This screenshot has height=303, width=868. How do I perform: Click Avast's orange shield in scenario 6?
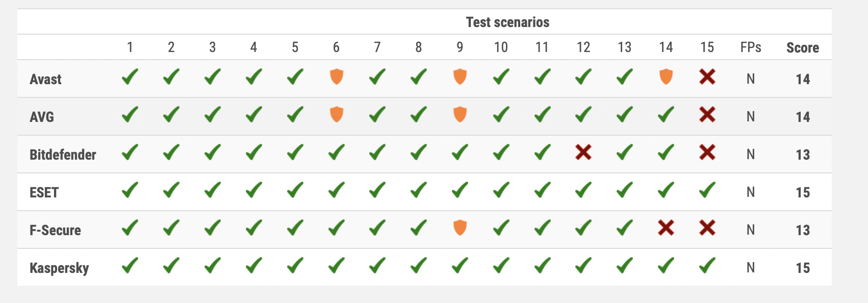(x=336, y=77)
